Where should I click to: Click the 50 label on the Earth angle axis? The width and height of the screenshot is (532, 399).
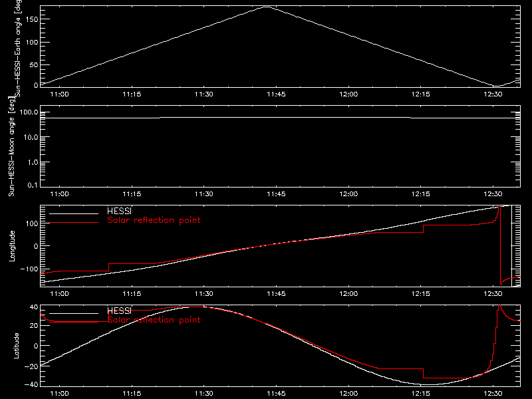(x=34, y=65)
